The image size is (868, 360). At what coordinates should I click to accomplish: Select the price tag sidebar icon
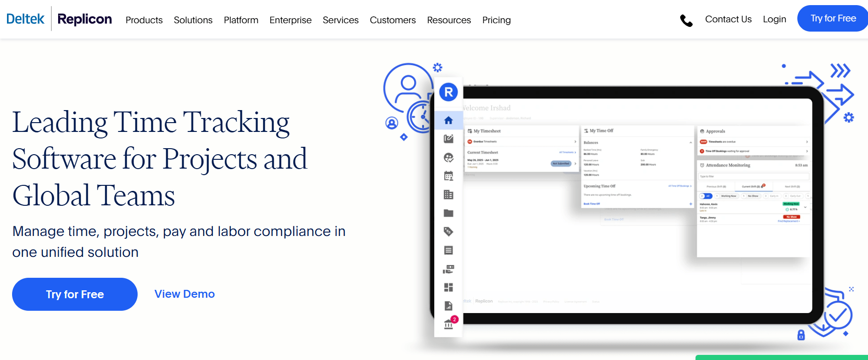448,231
